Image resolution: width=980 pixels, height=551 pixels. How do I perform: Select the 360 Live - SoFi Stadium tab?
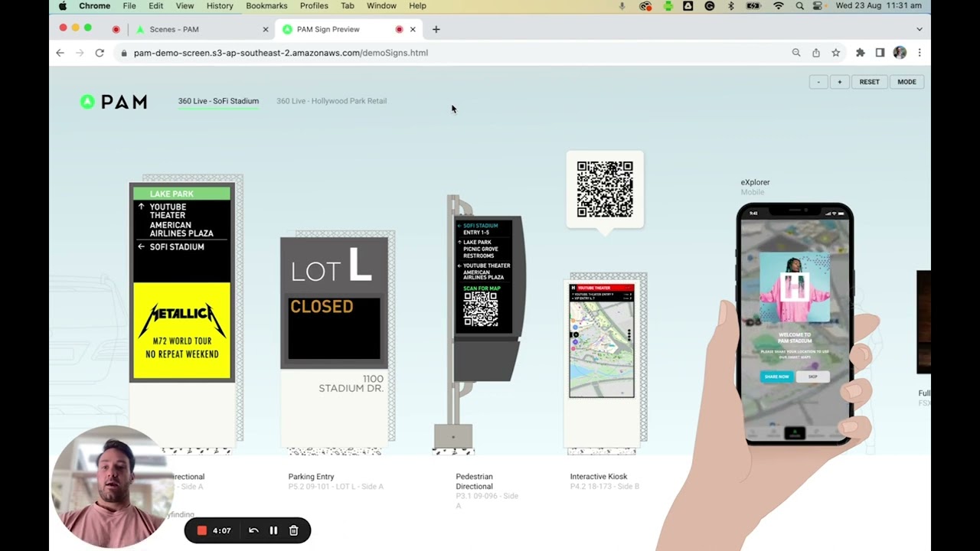(218, 101)
